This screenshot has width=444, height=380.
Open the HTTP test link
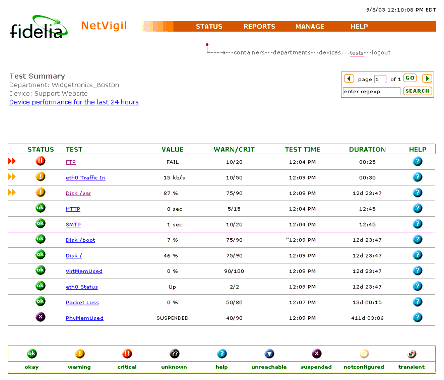click(73, 209)
